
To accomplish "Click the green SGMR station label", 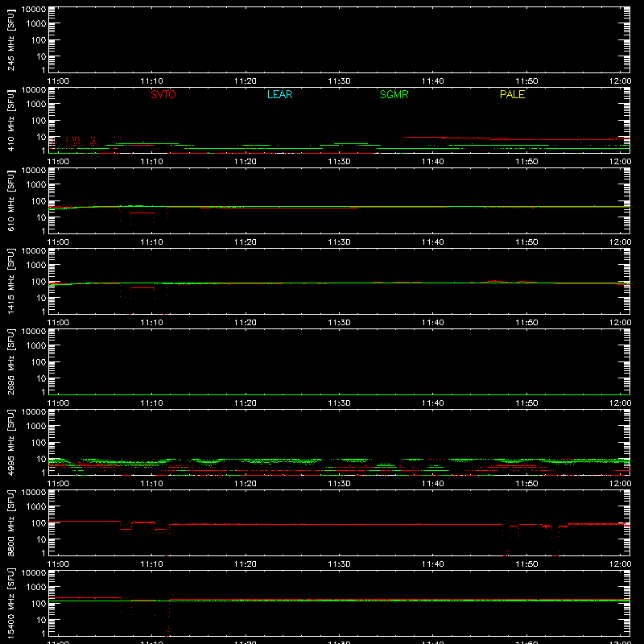I will pos(394,94).
